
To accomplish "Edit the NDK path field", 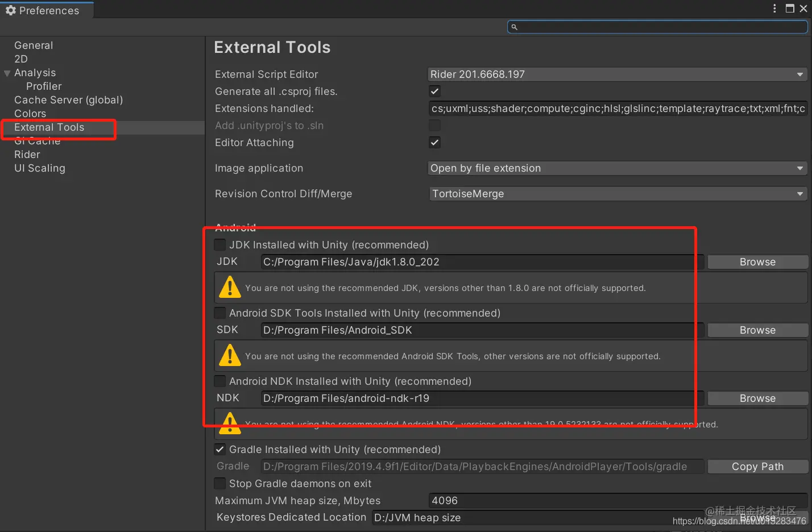I will pyautogui.click(x=482, y=398).
